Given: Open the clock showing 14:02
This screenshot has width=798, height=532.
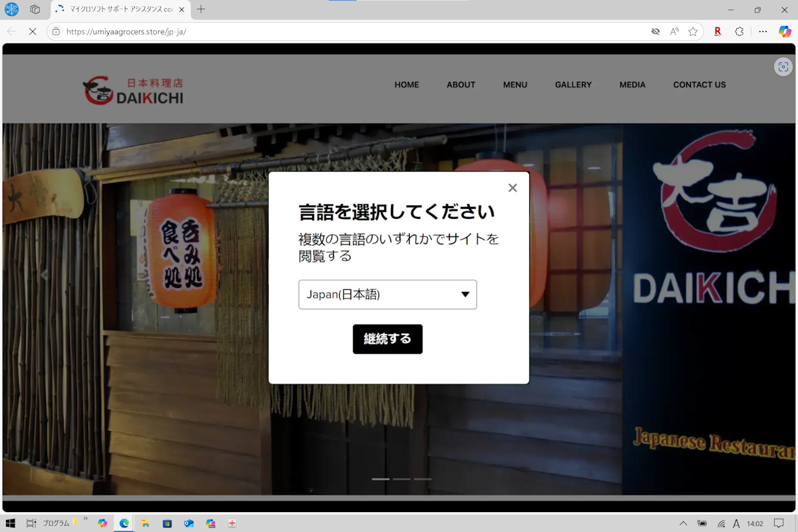Looking at the screenshot, I should coord(755,523).
